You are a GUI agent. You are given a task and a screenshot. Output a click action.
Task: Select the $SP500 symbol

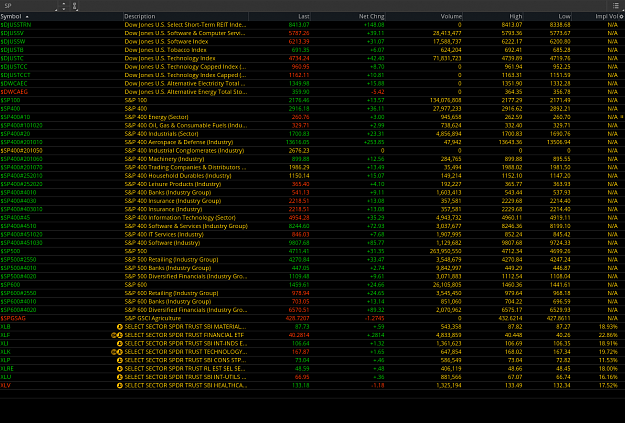coord(10,251)
